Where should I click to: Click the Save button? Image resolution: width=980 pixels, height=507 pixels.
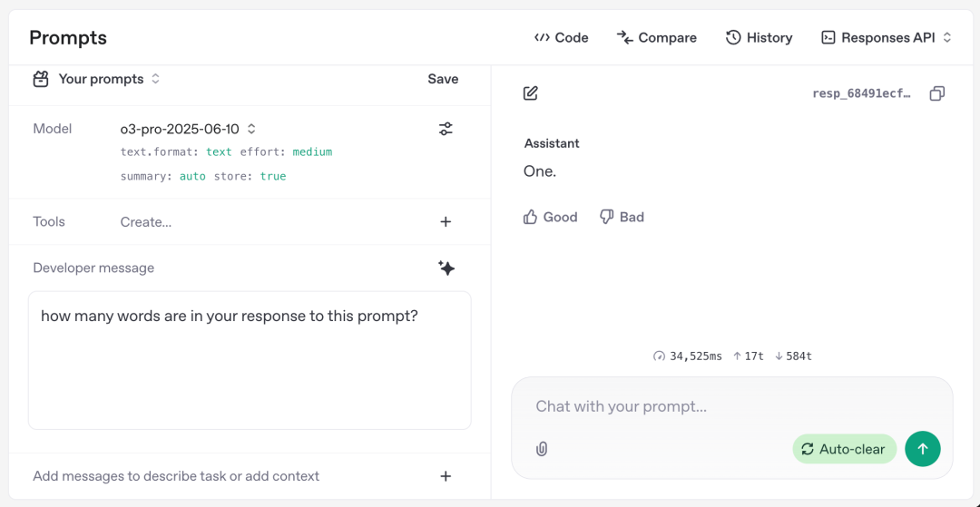[x=443, y=79]
